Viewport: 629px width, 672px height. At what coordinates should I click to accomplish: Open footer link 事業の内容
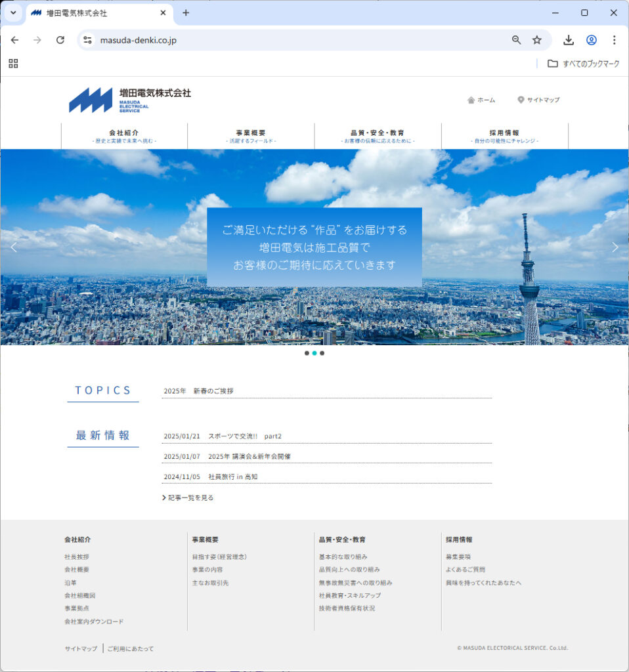click(x=207, y=570)
